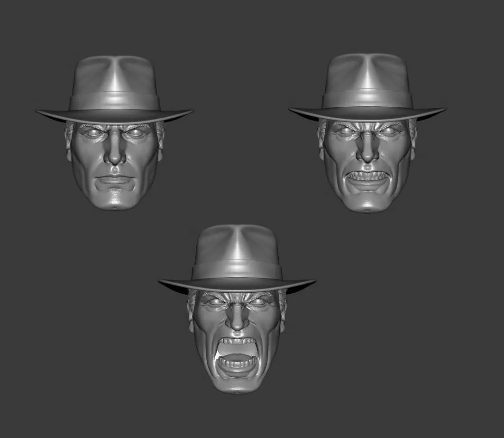Click the fedora hat on the gritted-teeth head
Screen dimensions: 504x438
[x=367, y=87]
